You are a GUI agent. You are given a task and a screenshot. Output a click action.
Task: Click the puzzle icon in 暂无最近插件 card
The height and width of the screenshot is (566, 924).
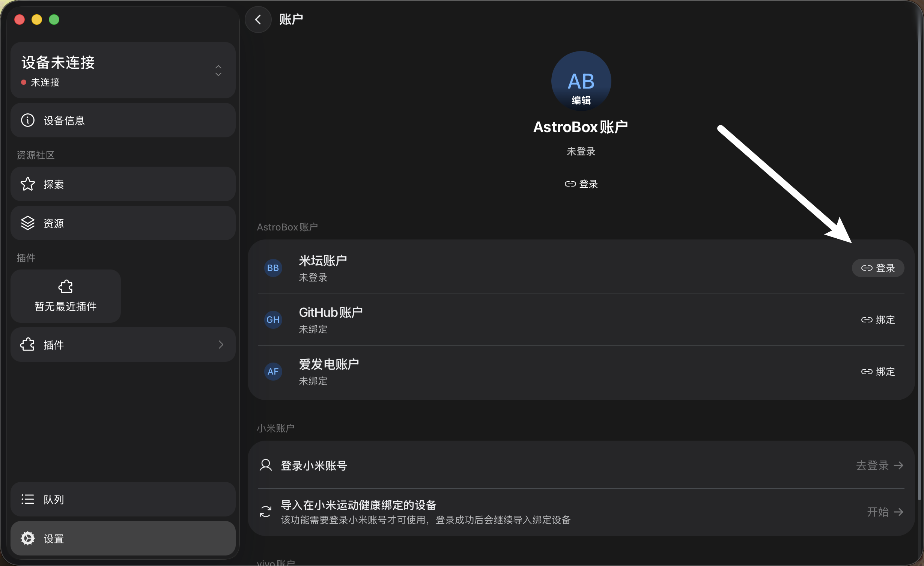pyautogui.click(x=66, y=286)
